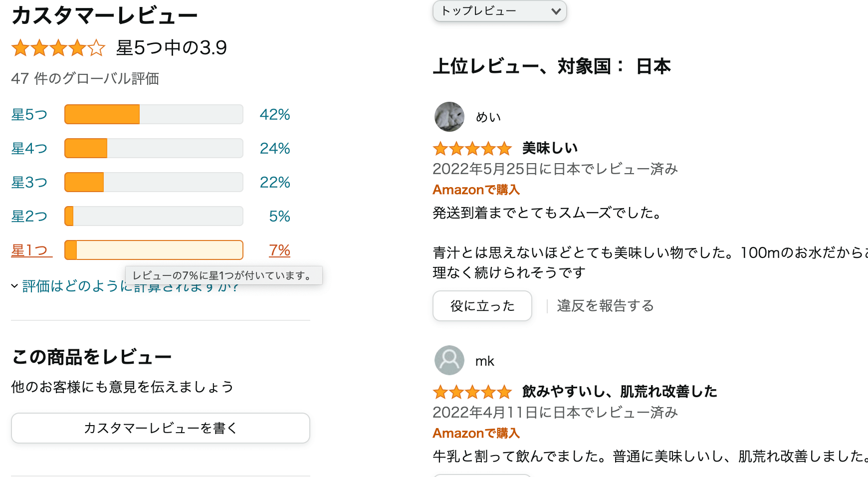The image size is (868, 477).
Task: Click the 星5つ 42% histogram bar
Action: coord(154,114)
